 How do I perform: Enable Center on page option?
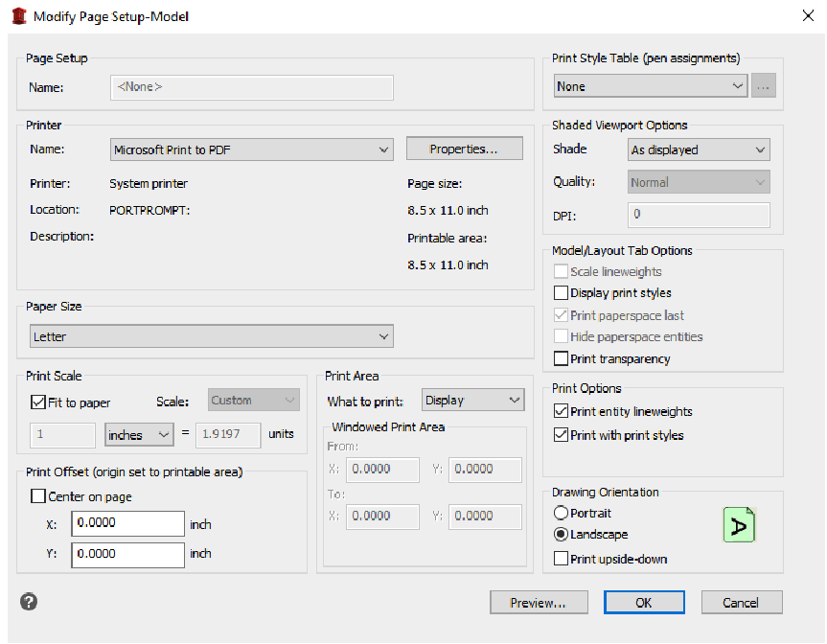[38, 496]
